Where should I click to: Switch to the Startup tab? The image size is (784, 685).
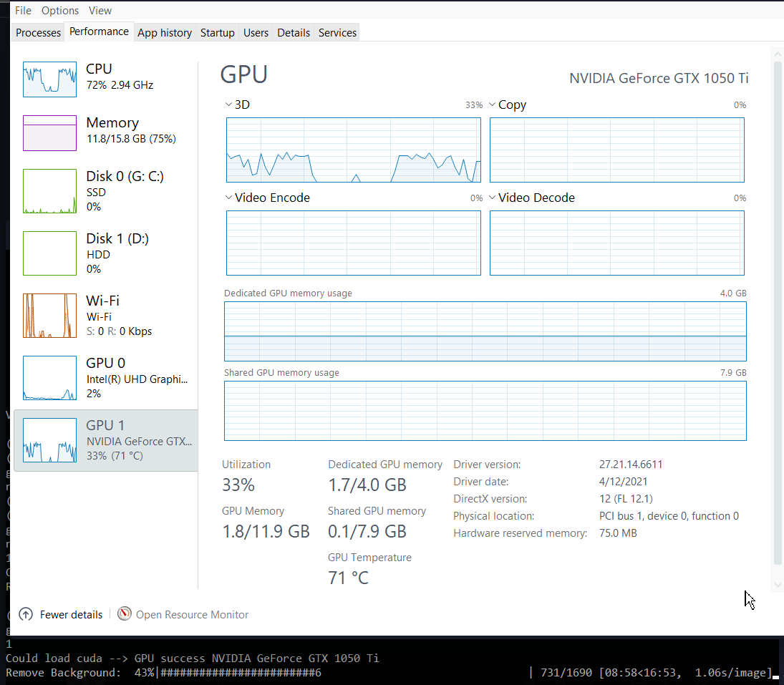(x=217, y=32)
